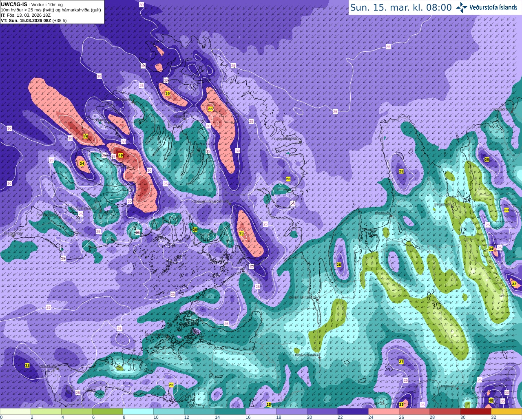Pick the 2–4 m/s light green legend swatch
522x420 pixels.
[46, 411]
